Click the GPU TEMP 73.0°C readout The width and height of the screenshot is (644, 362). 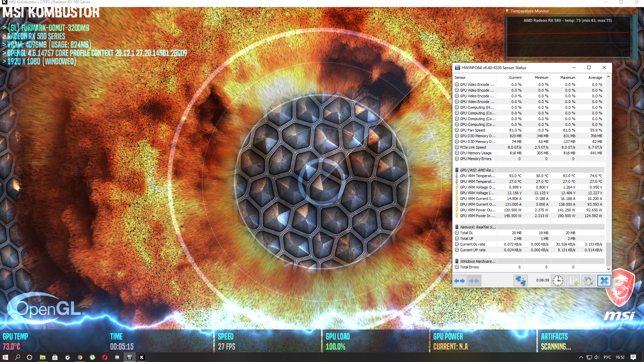click(x=15, y=342)
